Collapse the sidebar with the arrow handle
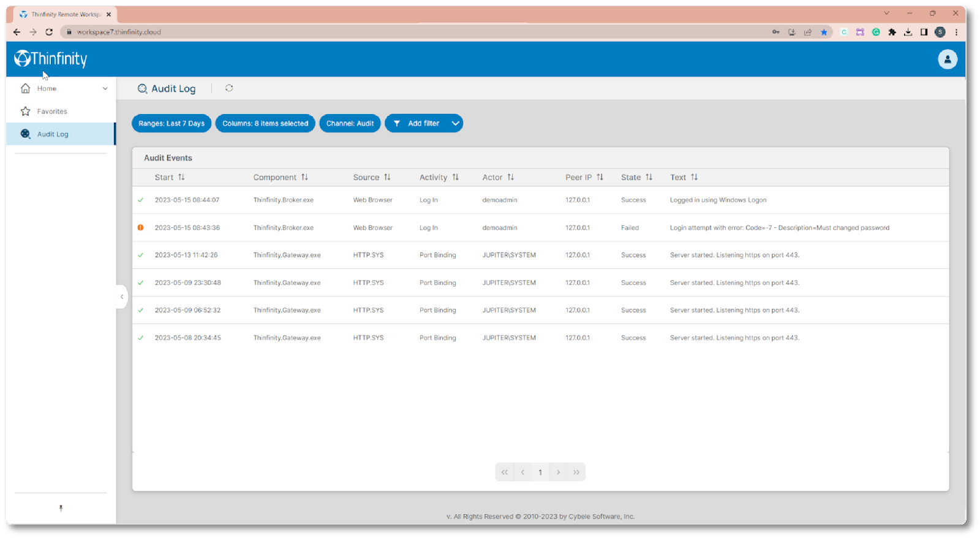Screen dimensions: 980x538 pyautogui.click(x=122, y=297)
